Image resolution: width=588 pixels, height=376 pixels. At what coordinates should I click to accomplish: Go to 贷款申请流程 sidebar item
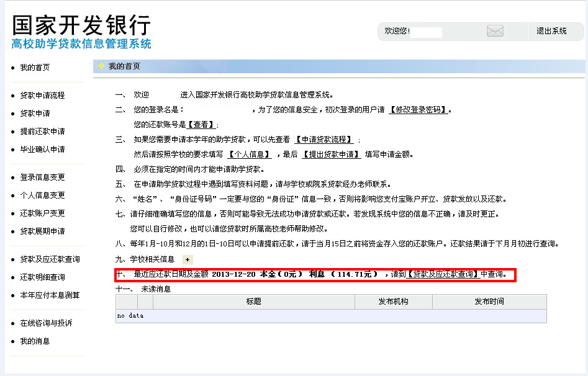tap(42, 96)
